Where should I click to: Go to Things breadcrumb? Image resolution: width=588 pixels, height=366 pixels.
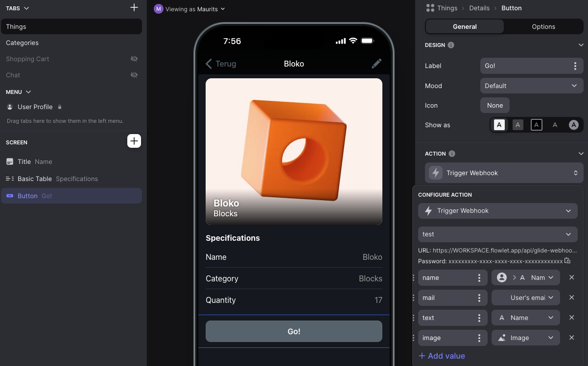coord(447,8)
